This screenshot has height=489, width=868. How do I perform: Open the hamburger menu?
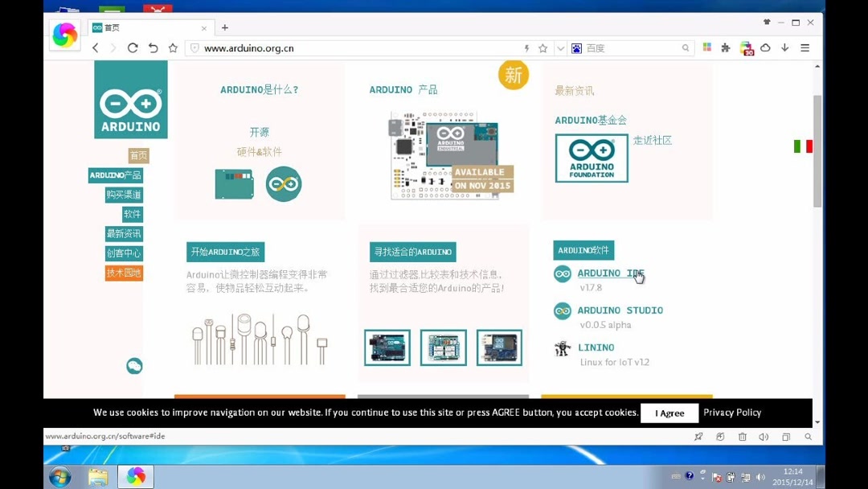pyautogui.click(x=805, y=47)
